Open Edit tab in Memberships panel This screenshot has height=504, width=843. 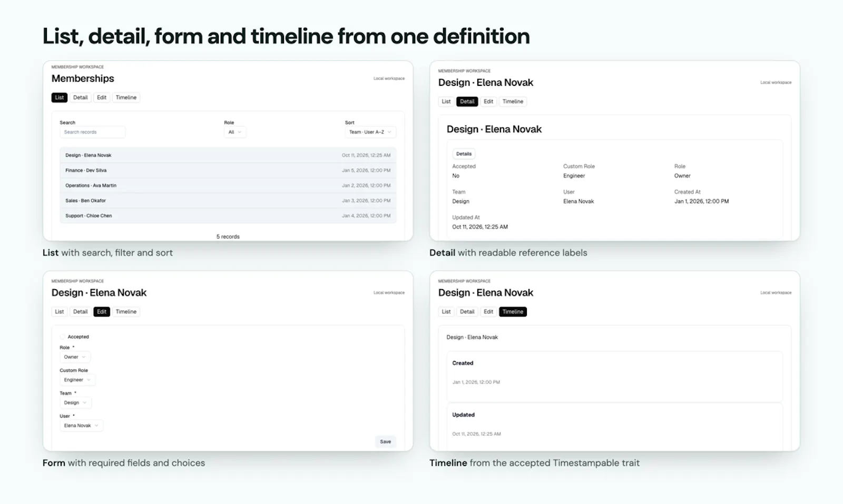102,97
